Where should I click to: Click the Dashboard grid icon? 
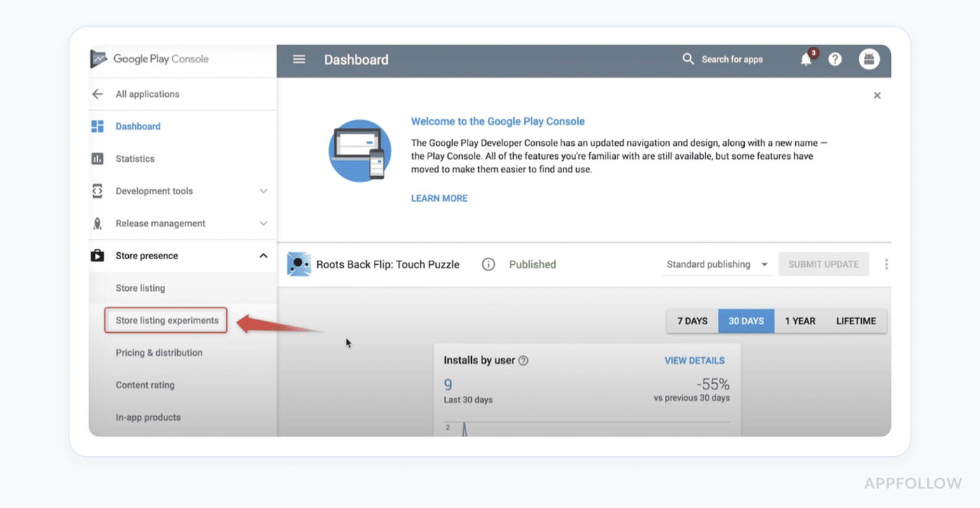tap(97, 126)
